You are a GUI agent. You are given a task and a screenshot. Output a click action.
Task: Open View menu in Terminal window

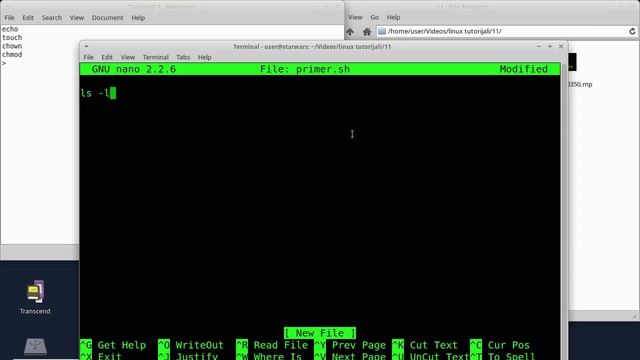tap(127, 57)
